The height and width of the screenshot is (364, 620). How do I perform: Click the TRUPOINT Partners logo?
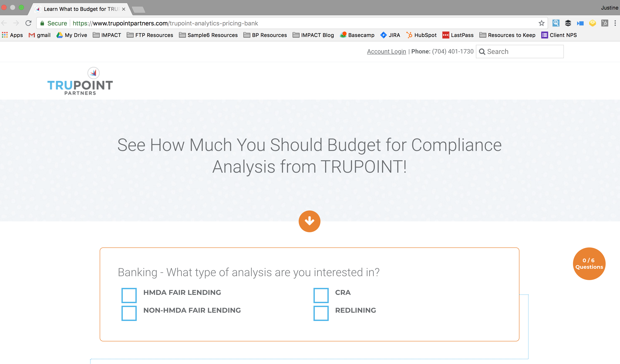point(80,81)
